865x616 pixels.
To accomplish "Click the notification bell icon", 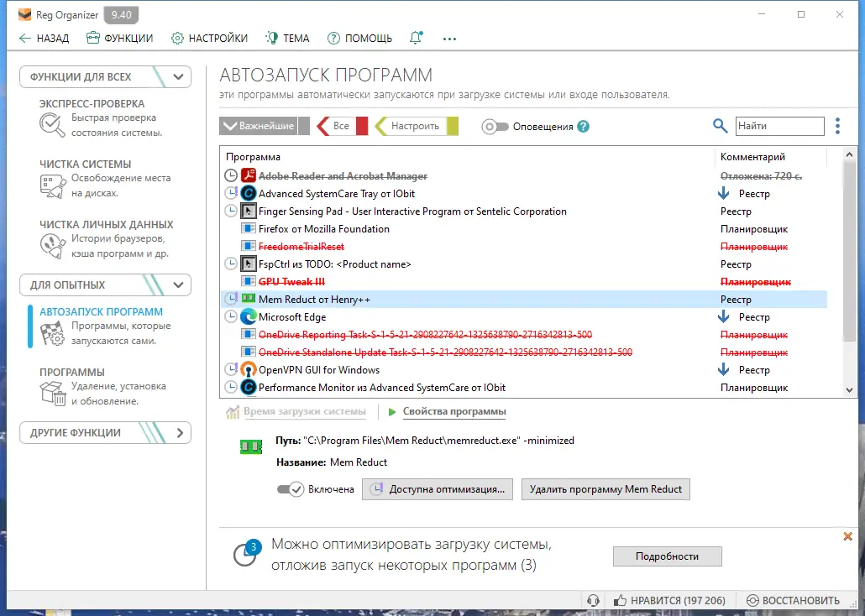I will click(416, 38).
